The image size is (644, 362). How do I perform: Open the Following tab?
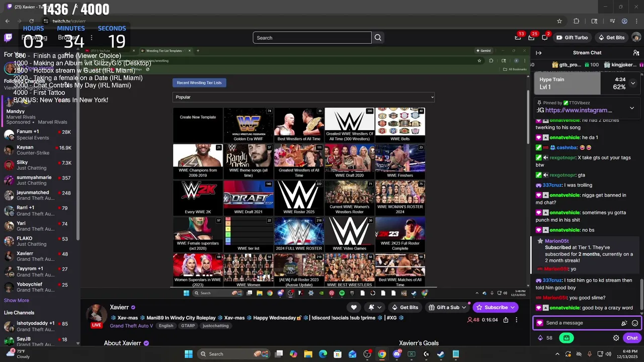(x=35, y=38)
